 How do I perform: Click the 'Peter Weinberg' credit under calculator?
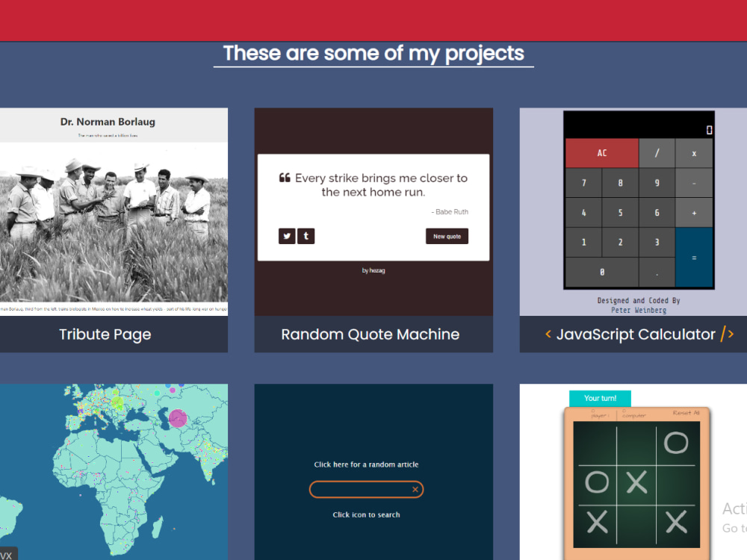639,310
